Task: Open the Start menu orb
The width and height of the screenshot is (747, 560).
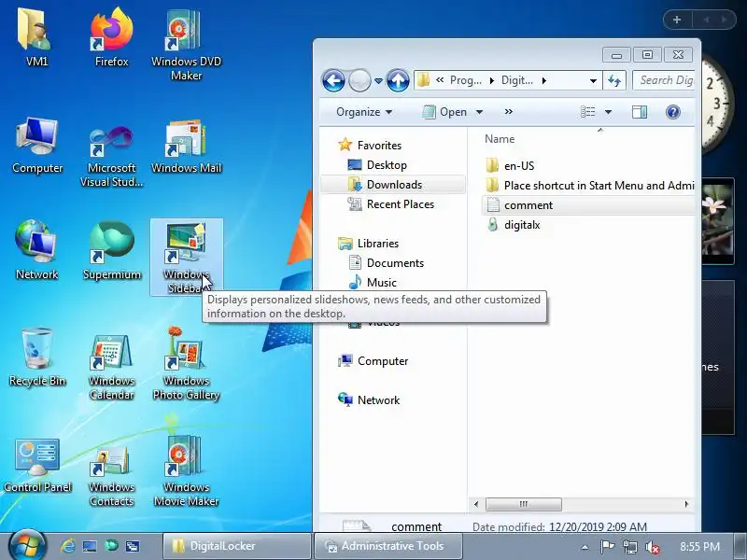Action: [x=27, y=546]
